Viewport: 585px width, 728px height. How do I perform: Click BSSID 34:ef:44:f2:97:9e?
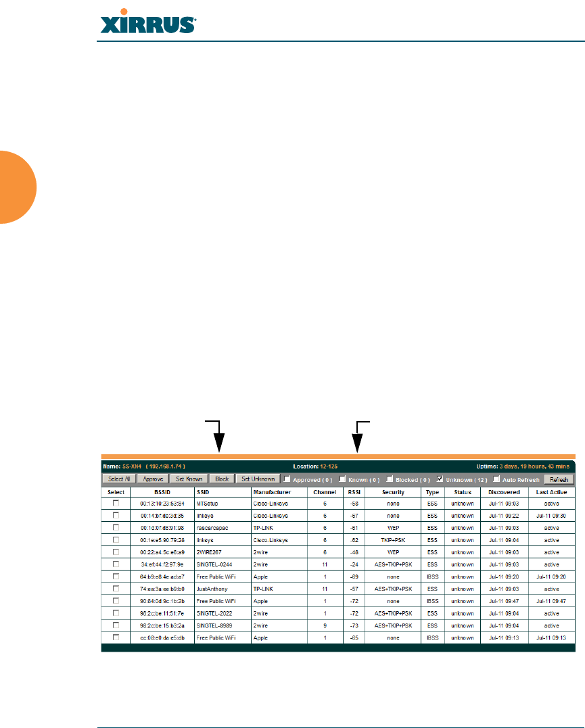162,564
